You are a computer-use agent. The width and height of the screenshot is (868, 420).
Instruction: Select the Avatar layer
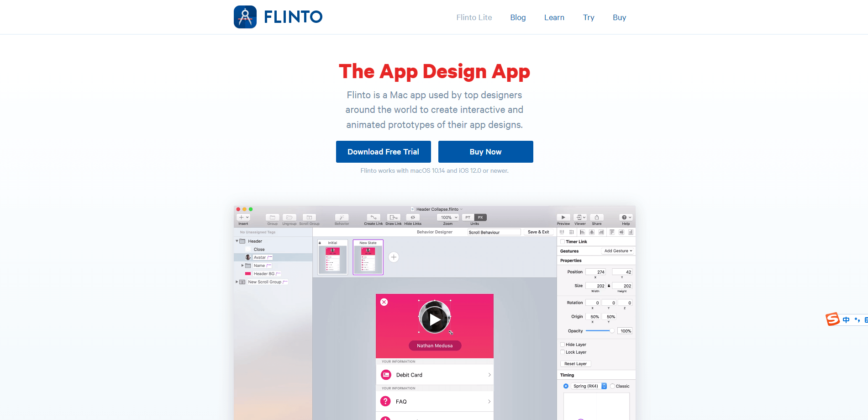click(273, 257)
